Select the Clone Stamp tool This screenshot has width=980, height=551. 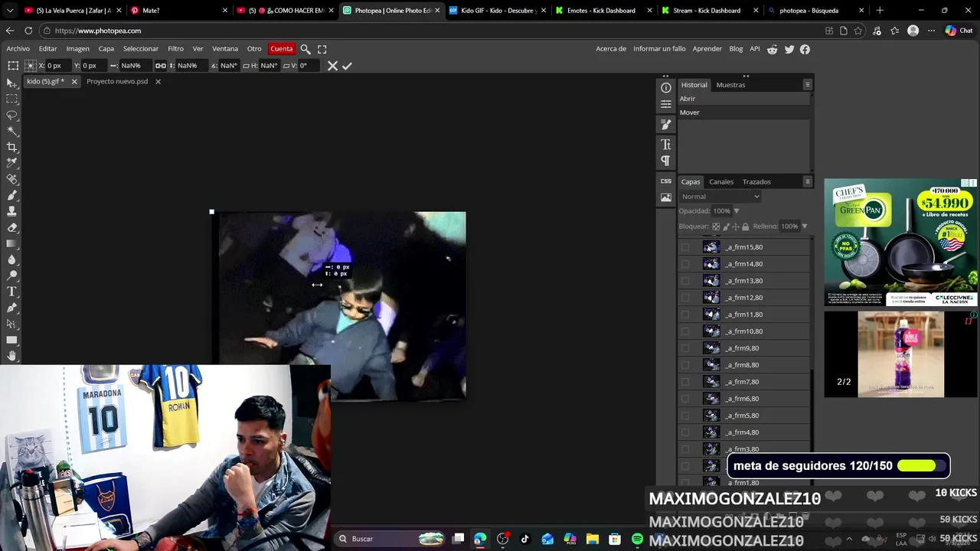click(x=11, y=211)
